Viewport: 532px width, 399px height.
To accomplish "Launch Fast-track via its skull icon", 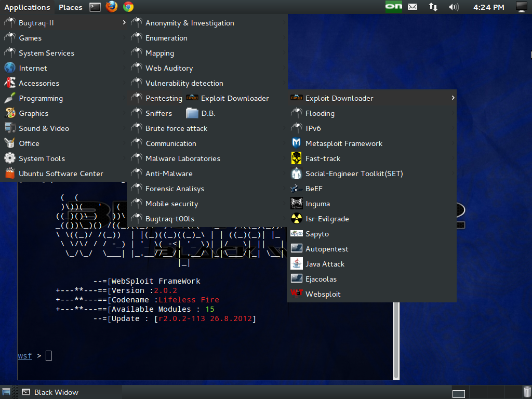I will click(x=296, y=158).
